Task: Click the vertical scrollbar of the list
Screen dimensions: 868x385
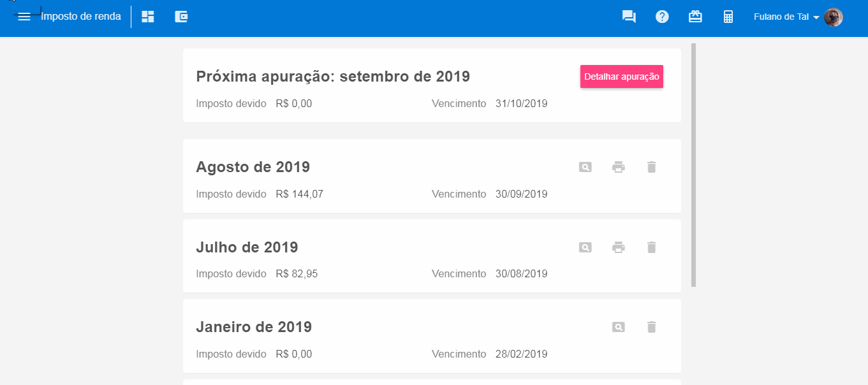Action: 693,164
